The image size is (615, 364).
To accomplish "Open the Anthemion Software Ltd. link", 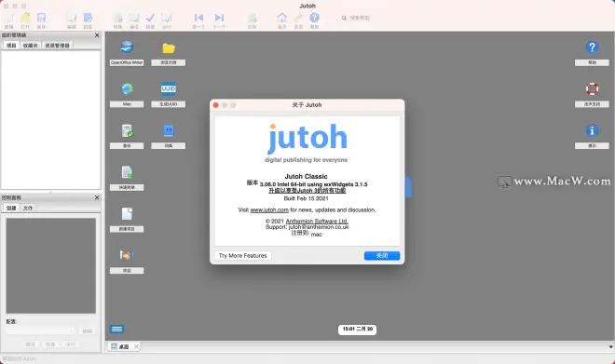I will pyautogui.click(x=317, y=222).
